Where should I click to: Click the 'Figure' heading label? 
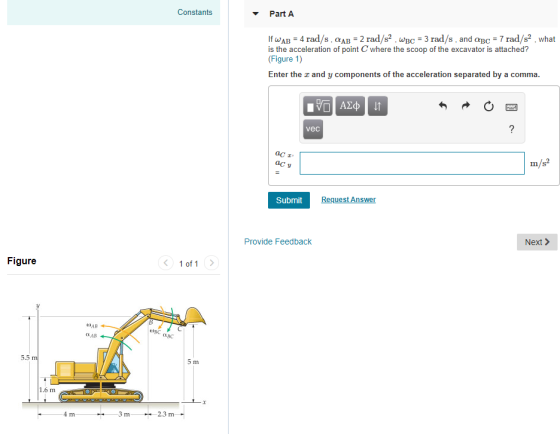click(22, 261)
